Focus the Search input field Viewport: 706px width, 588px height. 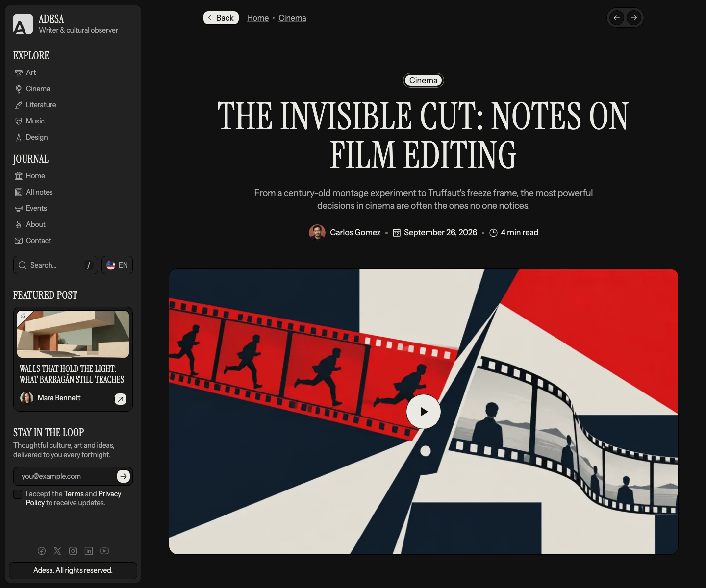(x=55, y=265)
